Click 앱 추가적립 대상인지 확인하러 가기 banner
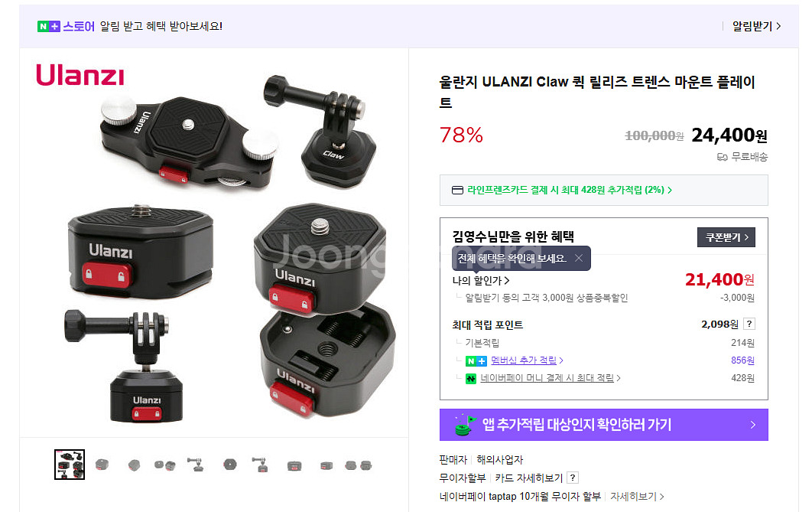812x512 pixels. (x=604, y=425)
